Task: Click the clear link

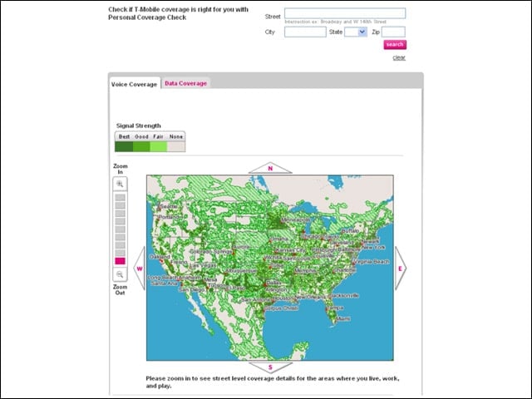Action: pyautogui.click(x=399, y=57)
